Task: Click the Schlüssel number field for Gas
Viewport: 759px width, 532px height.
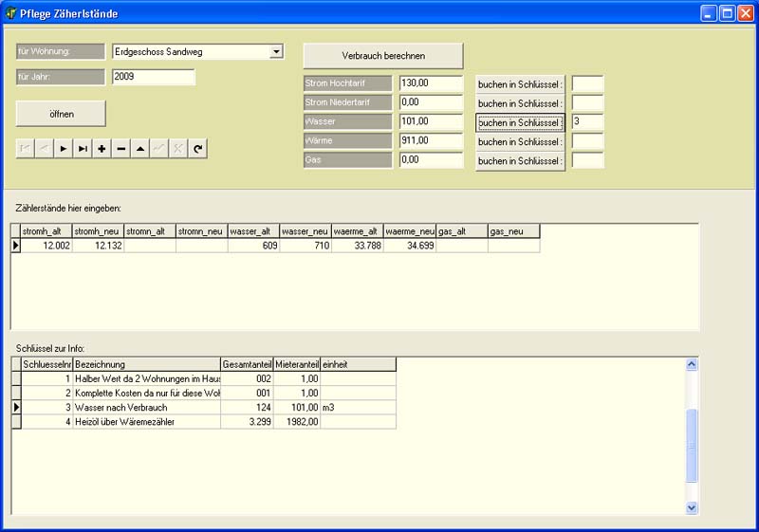Action: point(587,160)
